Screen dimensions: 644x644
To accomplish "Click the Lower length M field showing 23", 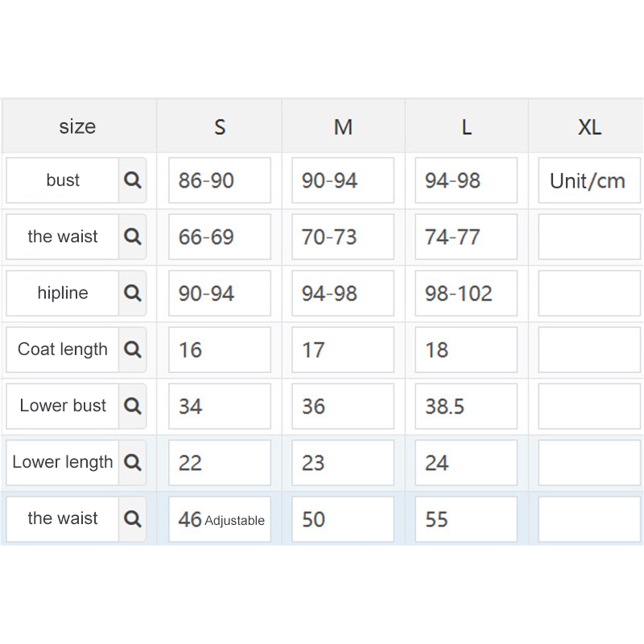I will coord(343,462).
